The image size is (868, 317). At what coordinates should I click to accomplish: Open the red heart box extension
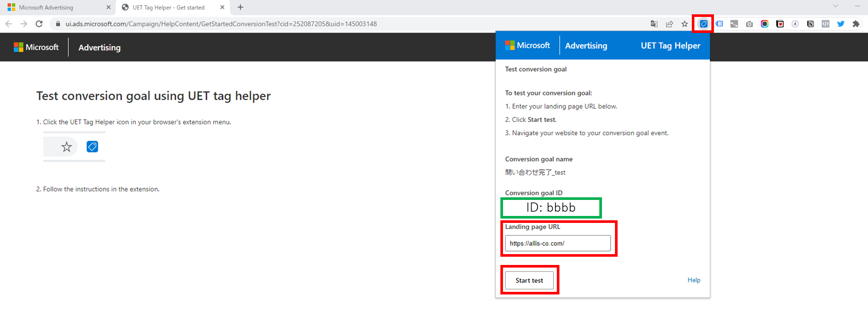tap(780, 24)
